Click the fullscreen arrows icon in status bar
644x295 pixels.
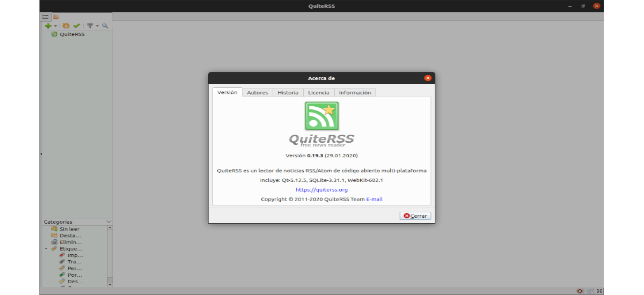point(599,291)
